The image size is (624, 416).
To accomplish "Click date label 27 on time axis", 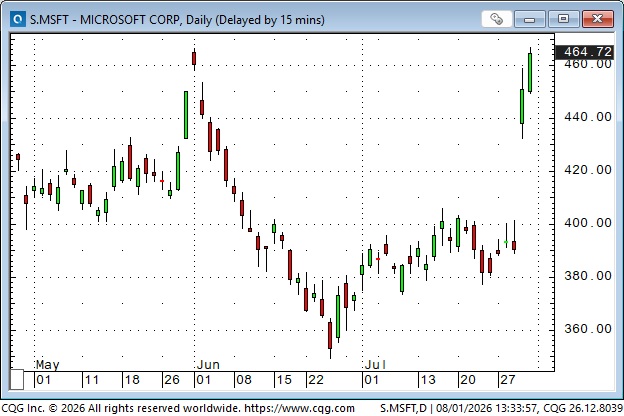I will pos(507,380).
